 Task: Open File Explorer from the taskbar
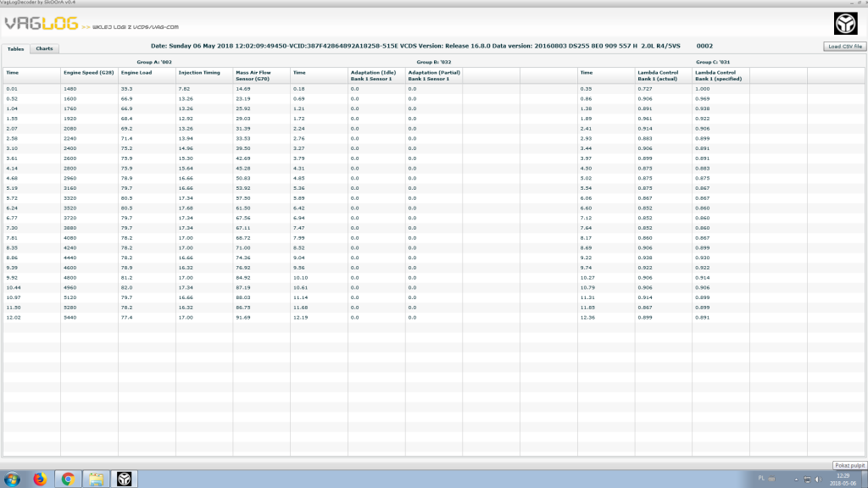[97, 480]
